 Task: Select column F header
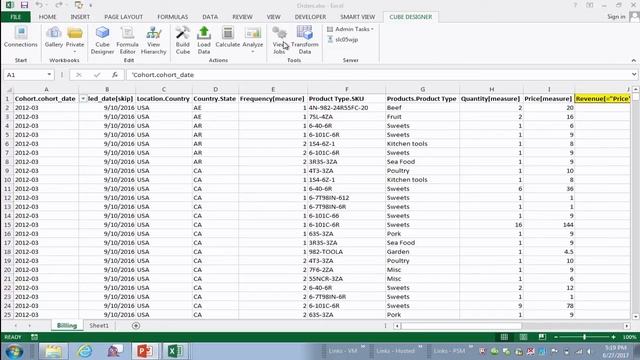pyautogui.click(x=347, y=89)
